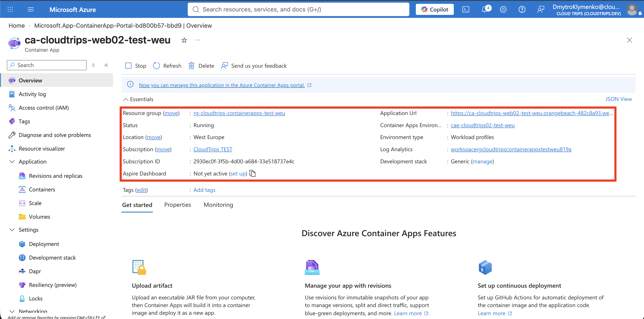Click move next to Subscription
Viewport: 644px width, 319px height.
point(163,149)
